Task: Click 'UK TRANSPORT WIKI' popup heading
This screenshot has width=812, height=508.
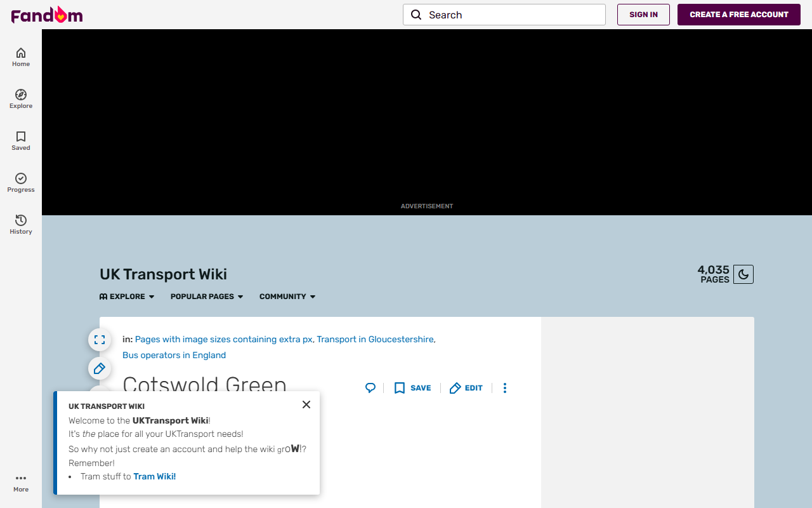Action: coord(107,406)
